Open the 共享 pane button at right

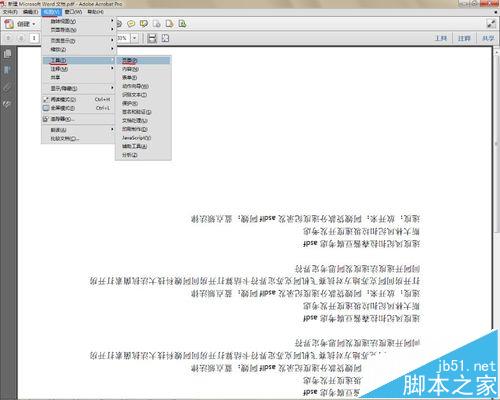click(x=488, y=38)
